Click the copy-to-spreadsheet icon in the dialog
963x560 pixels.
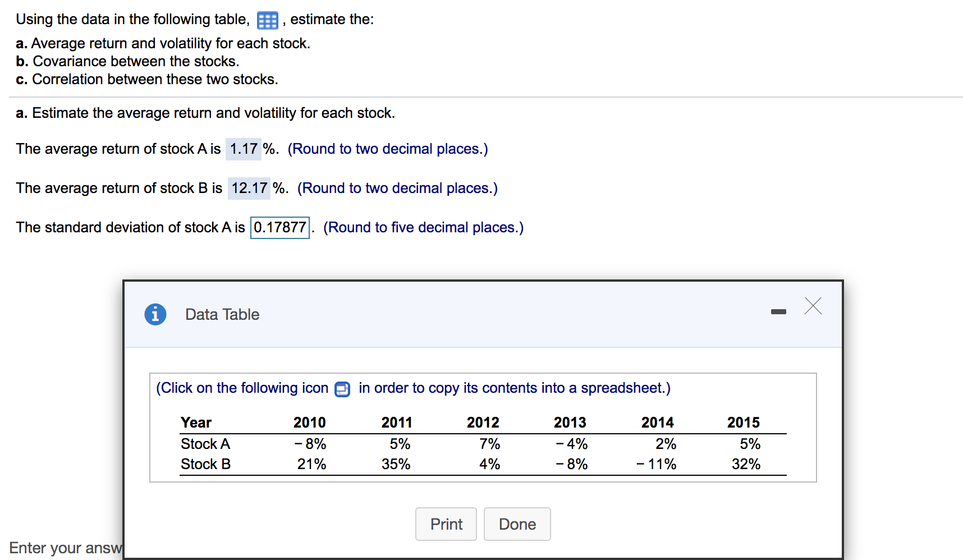pos(342,388)
